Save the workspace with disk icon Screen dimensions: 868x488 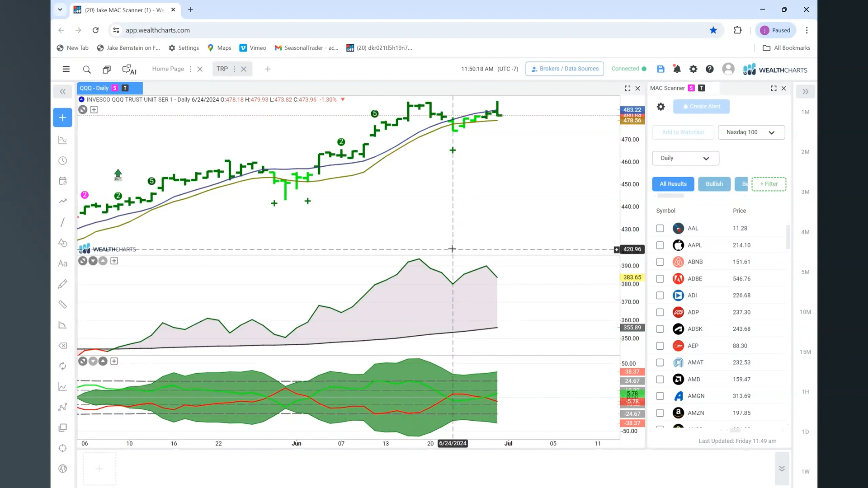click(x=660, y=69)
